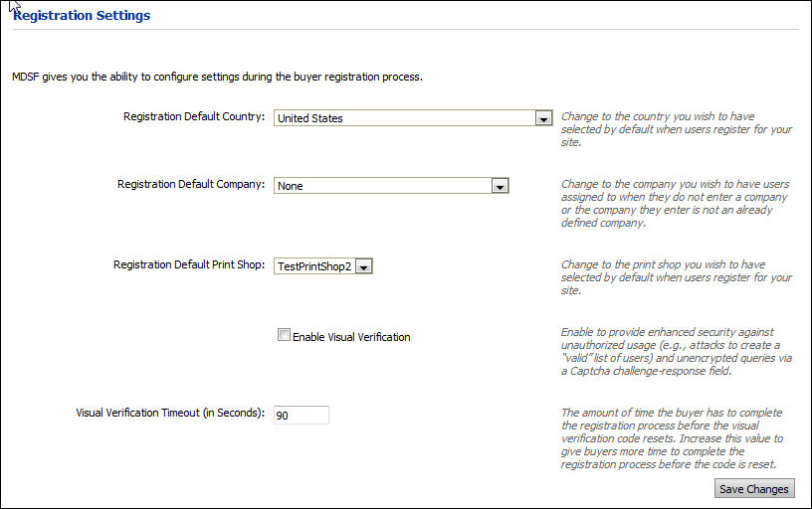The width and height of the screenshot is (812, 509).
Task: Click the Registration Settings heading
Action: tap(83, 16)
